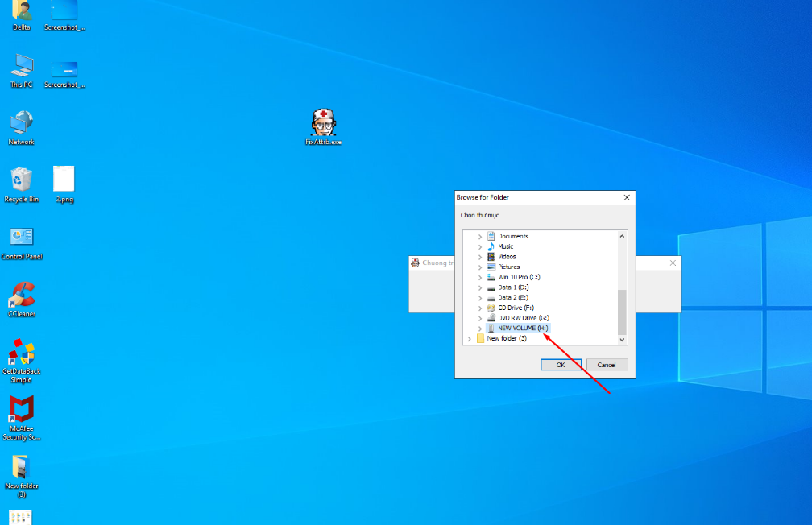Select the 2.png file icon
Screen dimensions: 812x525
tap(64, 179)
